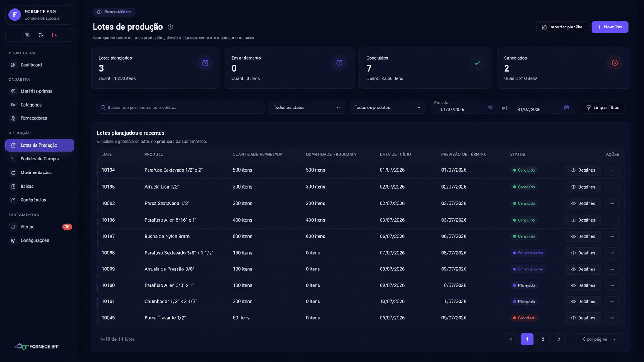The height and width of the screenshot is (362, 644).
Task: Open the more actions menu for lote 10098
Action: (612, 253)
